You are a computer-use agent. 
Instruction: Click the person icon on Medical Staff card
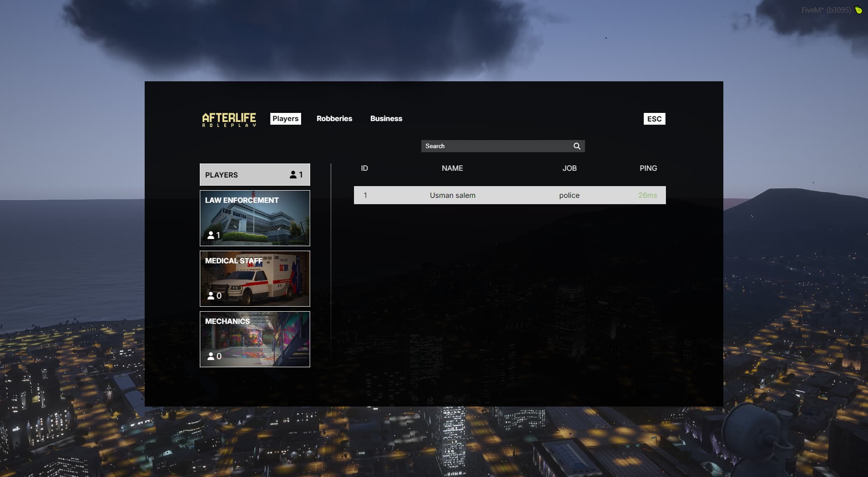tap(211, 295)
